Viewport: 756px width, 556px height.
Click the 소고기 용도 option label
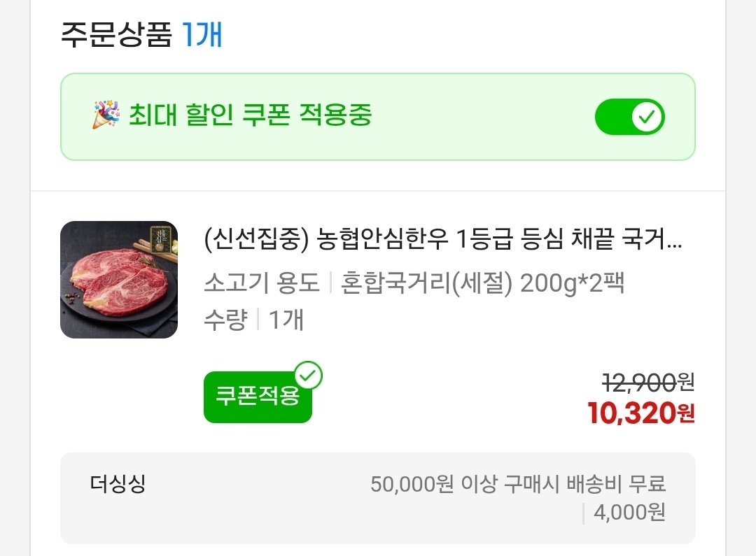tap(261, 284)
